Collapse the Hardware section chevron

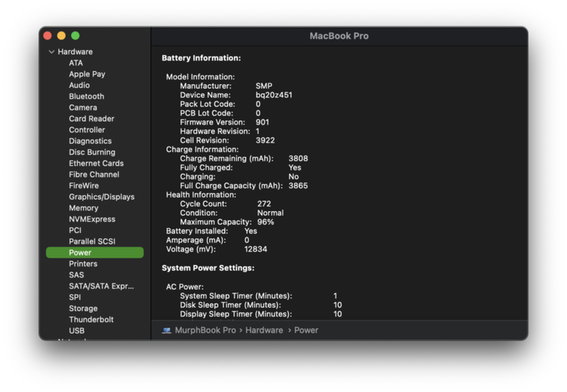pos(52,52)
